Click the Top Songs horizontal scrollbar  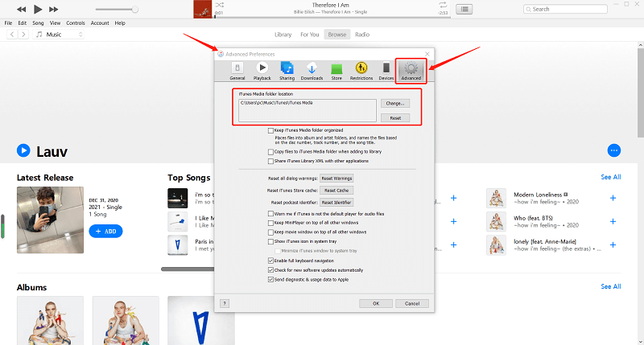[x=188, y=269]
